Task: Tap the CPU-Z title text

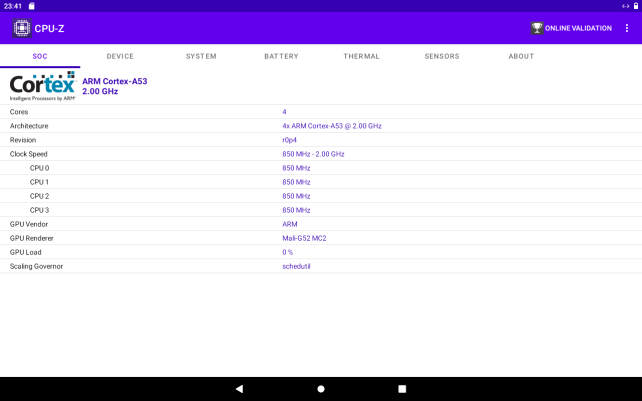Action: pyautogui.click(x=49, y=29)
